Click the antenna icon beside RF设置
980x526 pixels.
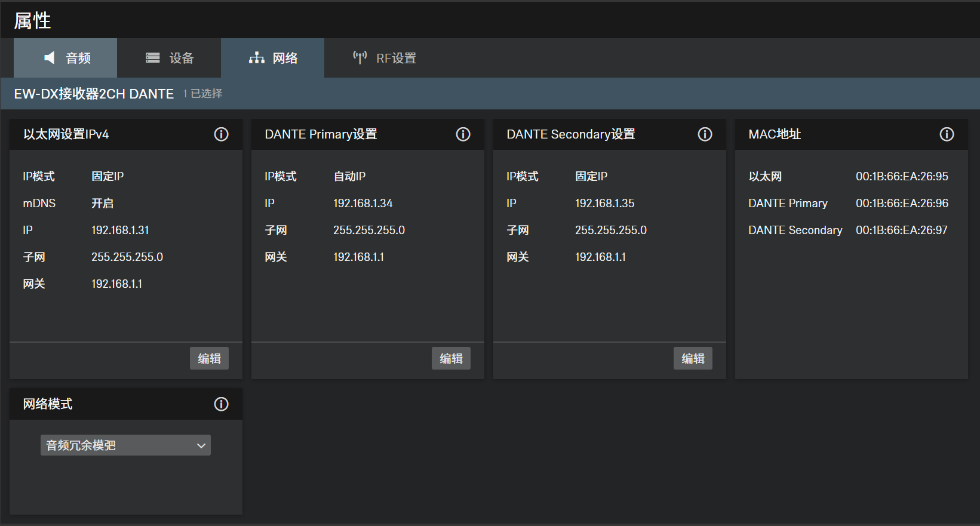pos(360,58)
